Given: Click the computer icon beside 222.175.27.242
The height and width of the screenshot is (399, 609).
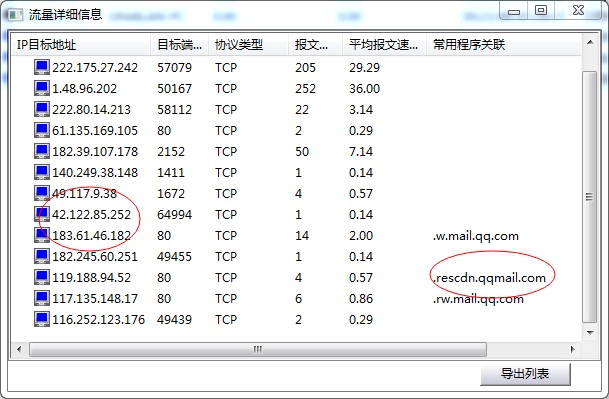Looking at the screenshot, I should (x=42, y=67).
